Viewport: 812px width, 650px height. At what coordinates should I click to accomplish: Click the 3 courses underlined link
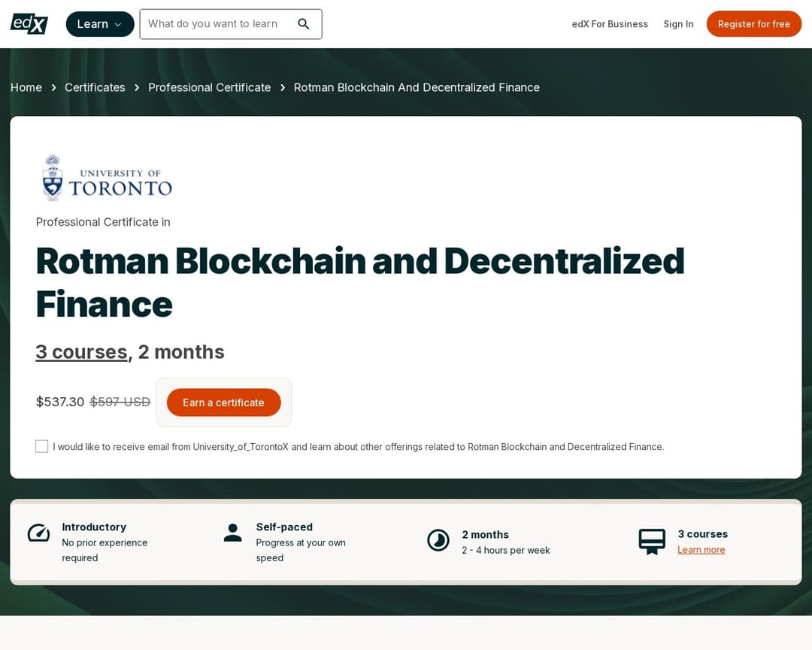80,351
